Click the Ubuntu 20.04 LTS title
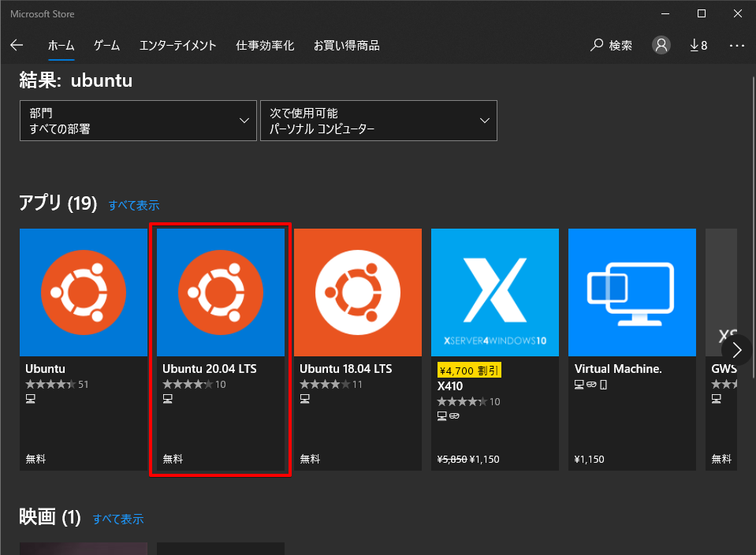The width and height of the screenshot is (756, 555). point(209,369)
